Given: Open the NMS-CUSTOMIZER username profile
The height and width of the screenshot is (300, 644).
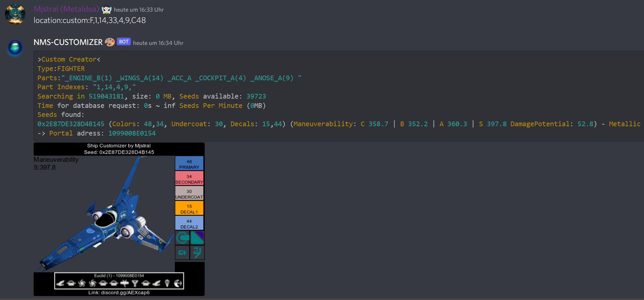Looking at the screenshot, I should (68, 42).
